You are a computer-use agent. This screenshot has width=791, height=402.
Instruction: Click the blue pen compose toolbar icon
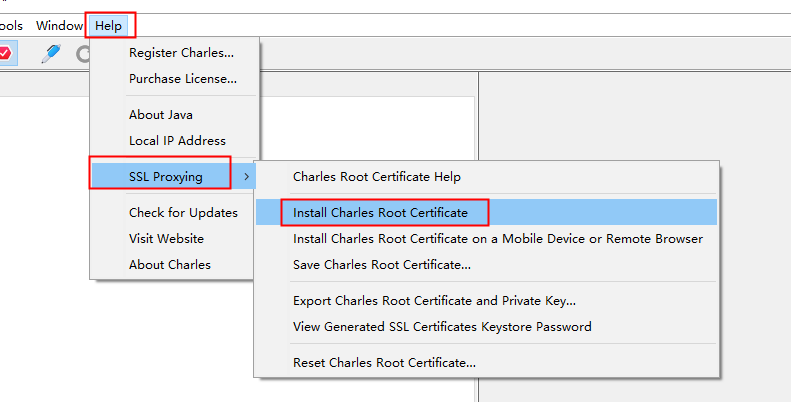(x=51, y=53)
